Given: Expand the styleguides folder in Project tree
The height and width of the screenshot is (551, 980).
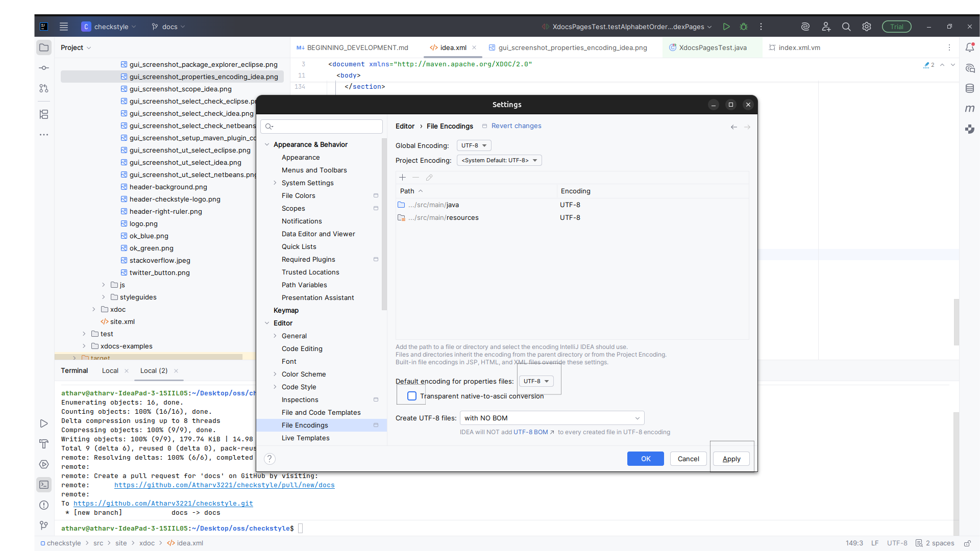Looking at the screenshot, I should (104, 297).
